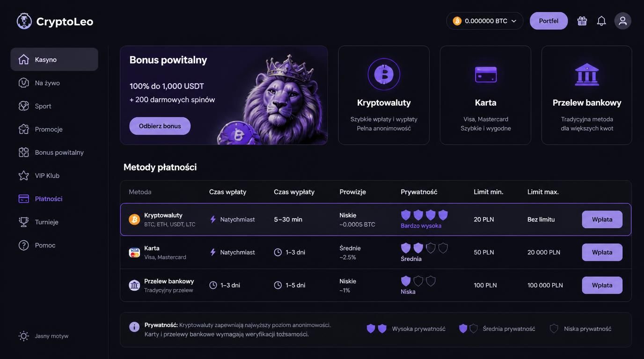Open the Portfel wallet button

pyautogui.click(x=549, y=21)
